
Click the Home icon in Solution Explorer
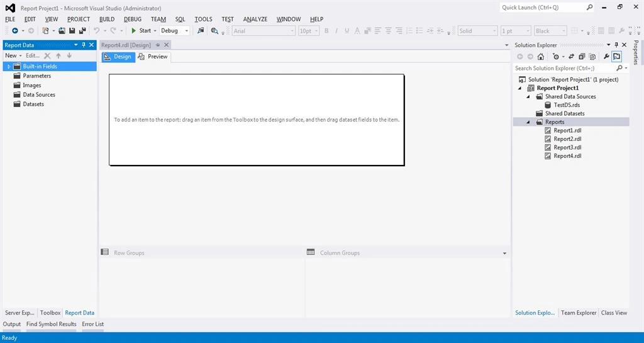pos(540,57)
